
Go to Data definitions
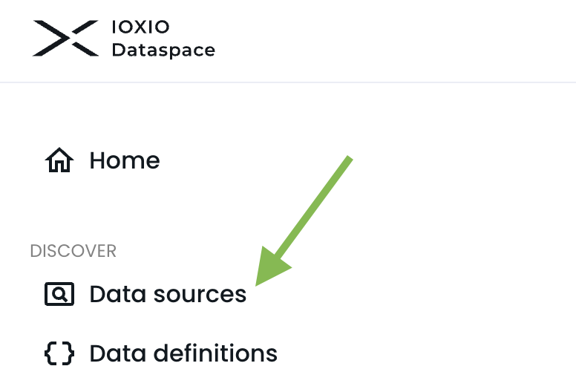click(x=183, y=353)
